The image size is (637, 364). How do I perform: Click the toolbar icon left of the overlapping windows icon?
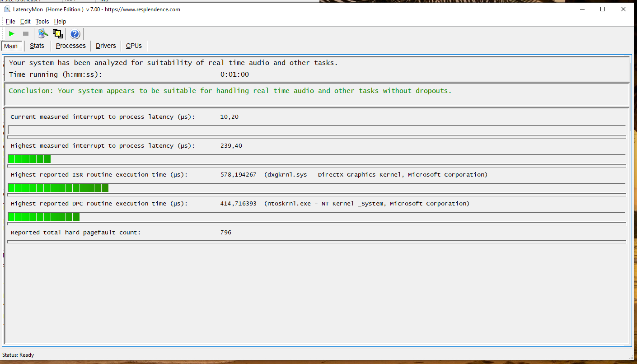43,34
